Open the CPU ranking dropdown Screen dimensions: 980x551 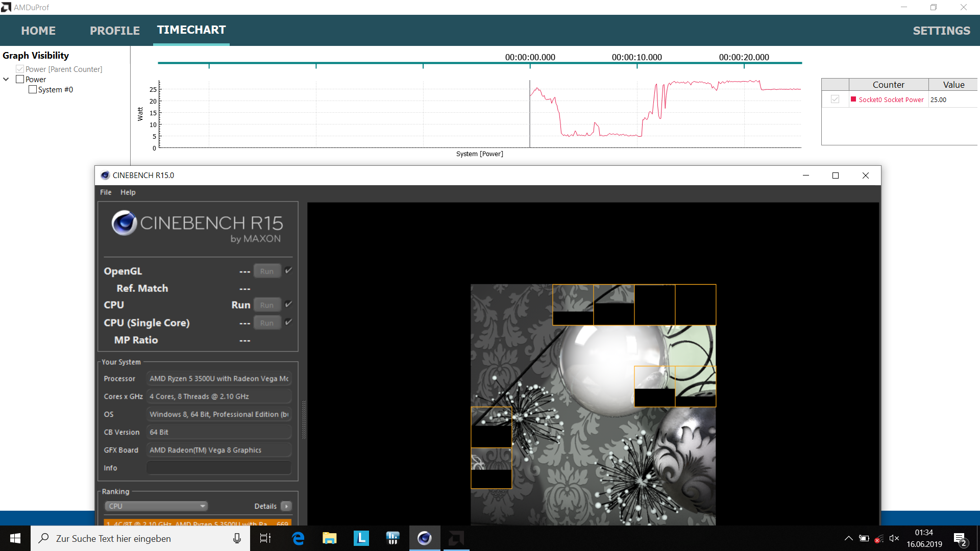point(156,506)
